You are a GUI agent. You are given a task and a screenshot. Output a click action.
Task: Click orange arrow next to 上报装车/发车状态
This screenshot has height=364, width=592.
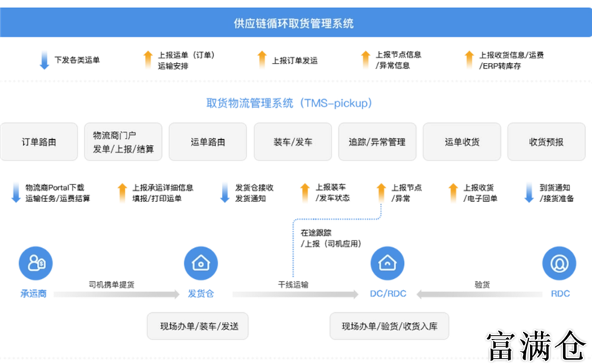coord(305,193)
